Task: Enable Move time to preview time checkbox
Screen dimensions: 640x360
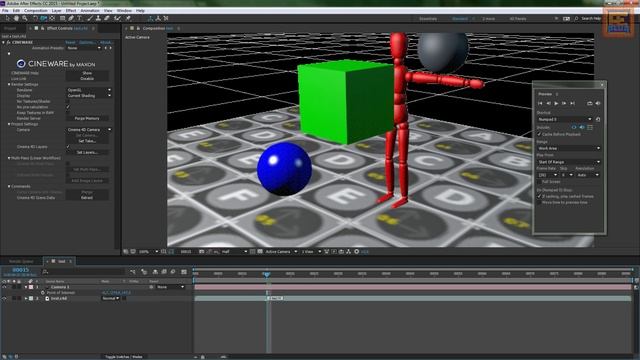Action: tap(539, 202)
